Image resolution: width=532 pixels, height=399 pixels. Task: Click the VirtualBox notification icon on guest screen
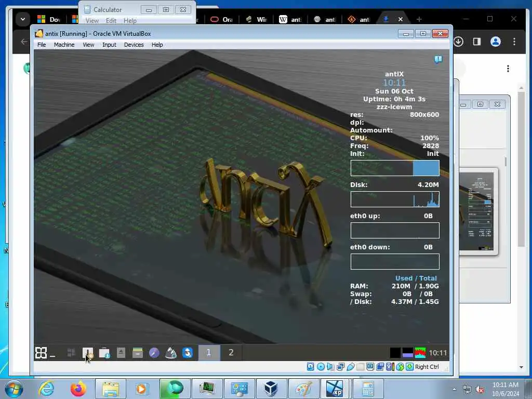point(438,60)
